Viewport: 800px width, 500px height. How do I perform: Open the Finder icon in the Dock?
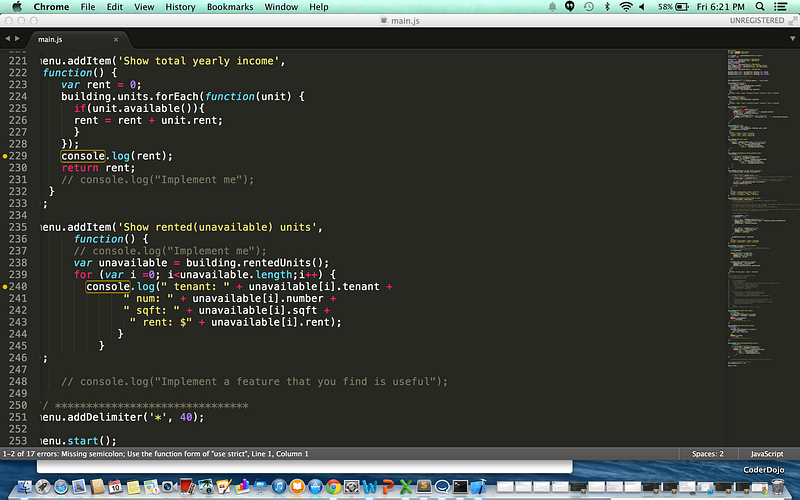[x=24, y=486]
